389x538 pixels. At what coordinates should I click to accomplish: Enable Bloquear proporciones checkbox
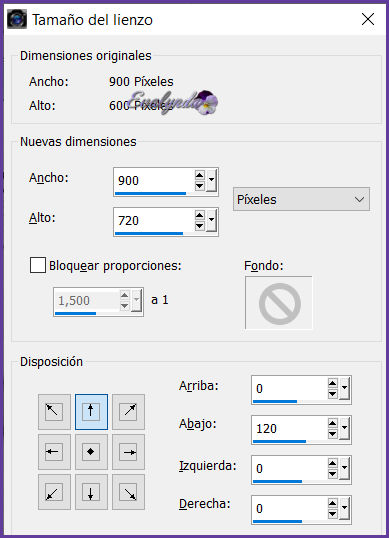click(38, 265)
